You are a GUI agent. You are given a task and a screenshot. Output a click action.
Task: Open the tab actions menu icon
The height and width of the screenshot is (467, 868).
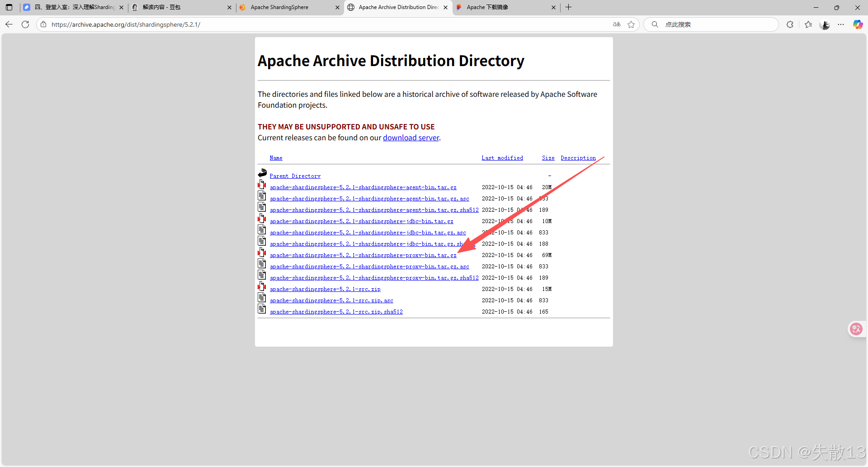(x=9, y=7)
